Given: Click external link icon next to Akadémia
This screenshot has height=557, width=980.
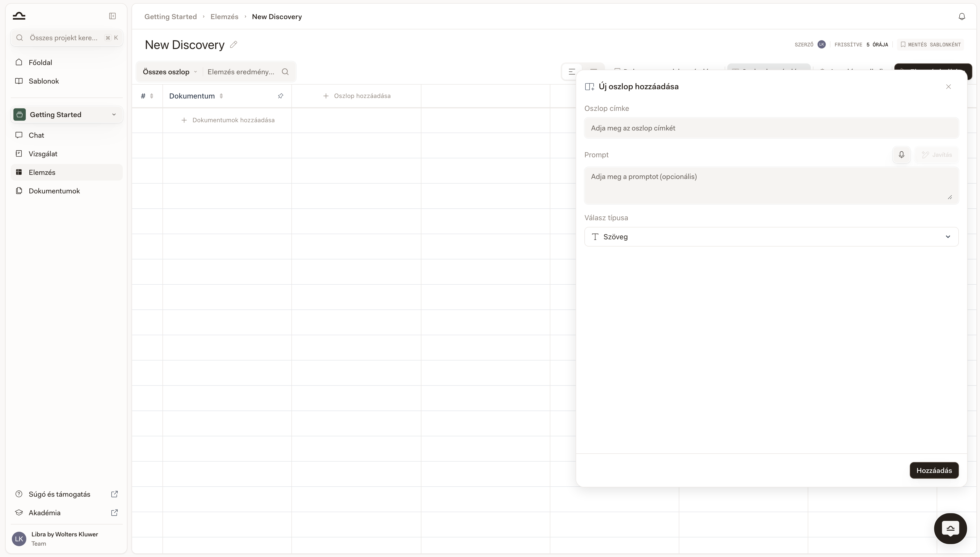Looking at the screenshot, I should pyautogui.click(x=114, y=513).
